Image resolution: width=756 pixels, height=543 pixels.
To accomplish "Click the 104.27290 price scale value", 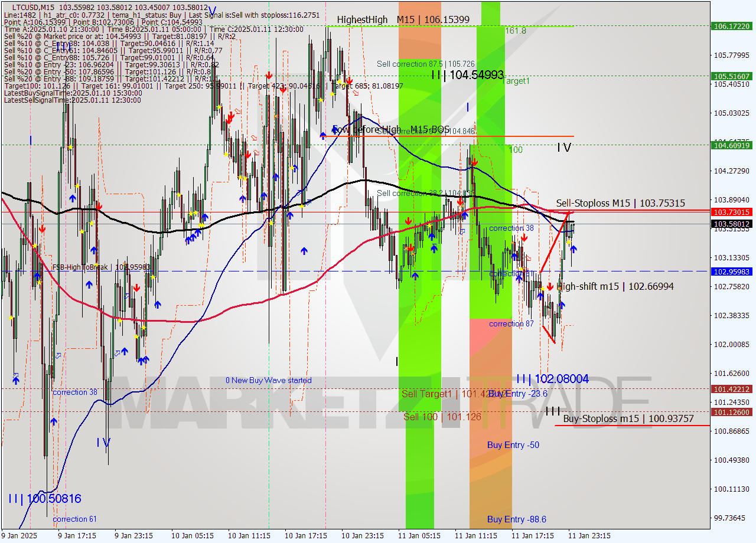I will click(x=732, y=171).
